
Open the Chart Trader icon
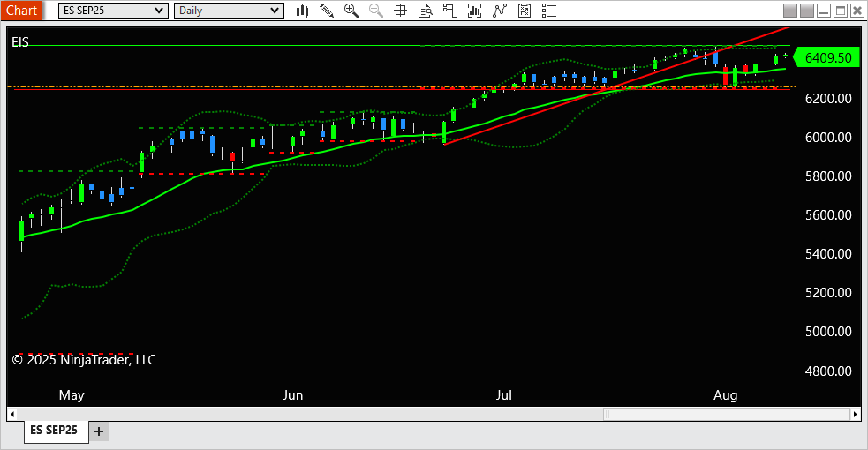pyautogui.click(x=450, y=11)
